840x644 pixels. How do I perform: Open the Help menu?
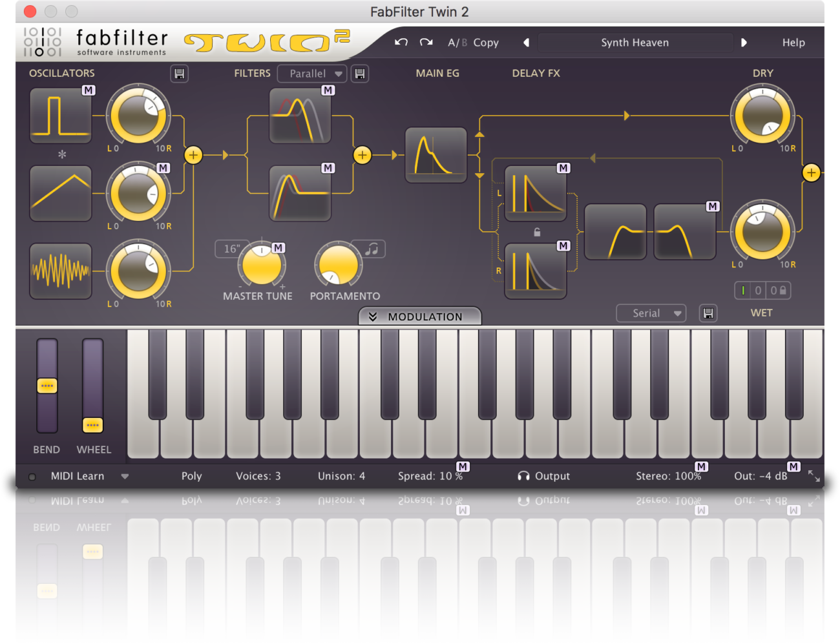pos(793,43)
